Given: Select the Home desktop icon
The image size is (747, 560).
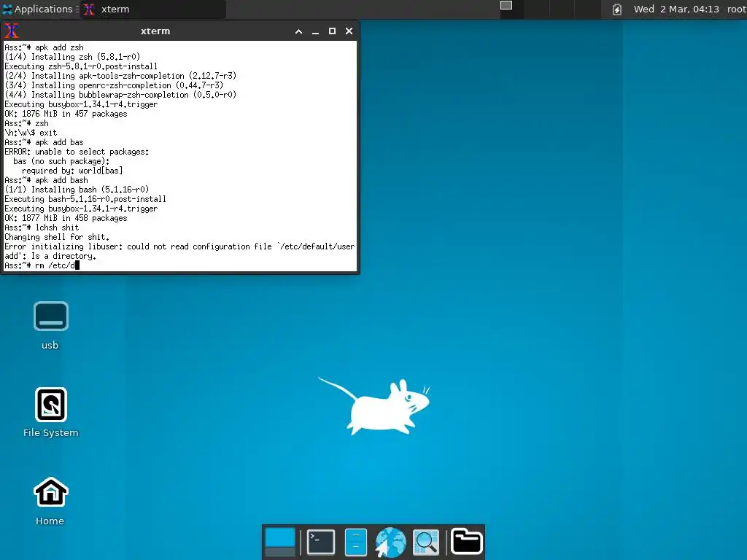Looking at the screenshot, I should coord(50,501).
